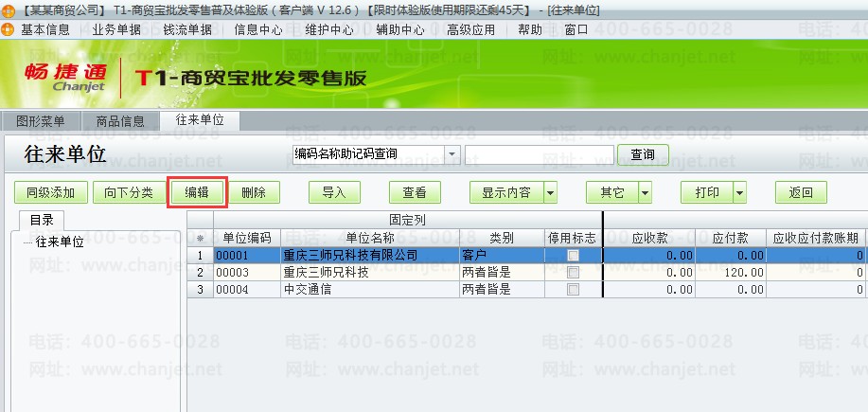
Task: Click the orange icon beside 基本信息 menu
Action: click(8, 29)
